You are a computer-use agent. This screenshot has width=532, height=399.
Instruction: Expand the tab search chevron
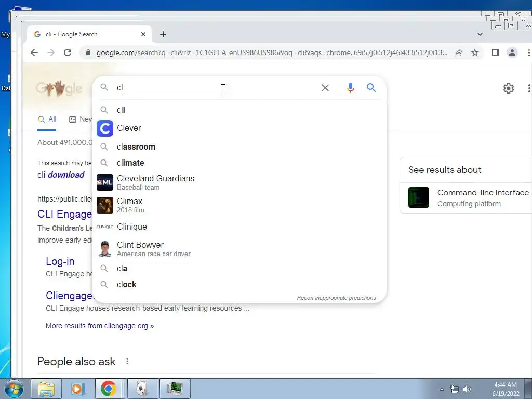[x=480, y=34]
